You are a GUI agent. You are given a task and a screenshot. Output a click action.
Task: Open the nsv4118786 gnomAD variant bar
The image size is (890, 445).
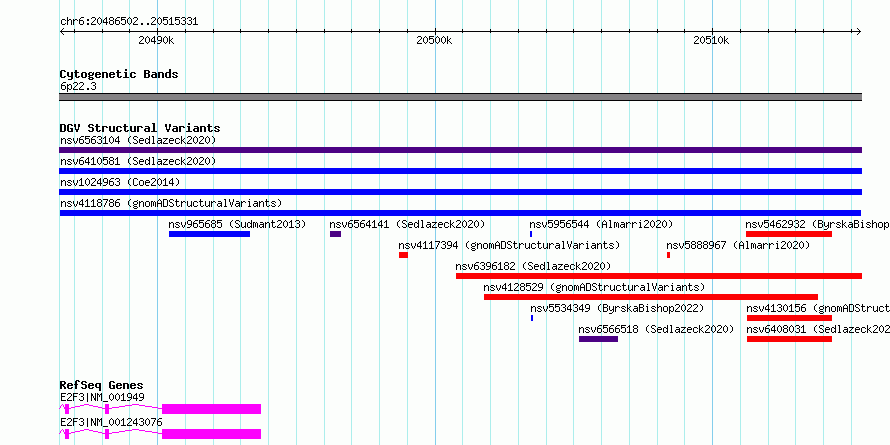pyautogui.click(x=460, y=213)
